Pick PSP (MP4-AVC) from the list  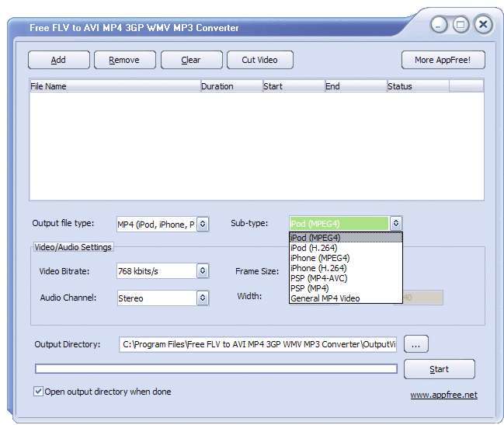click(x=318, y=278)
